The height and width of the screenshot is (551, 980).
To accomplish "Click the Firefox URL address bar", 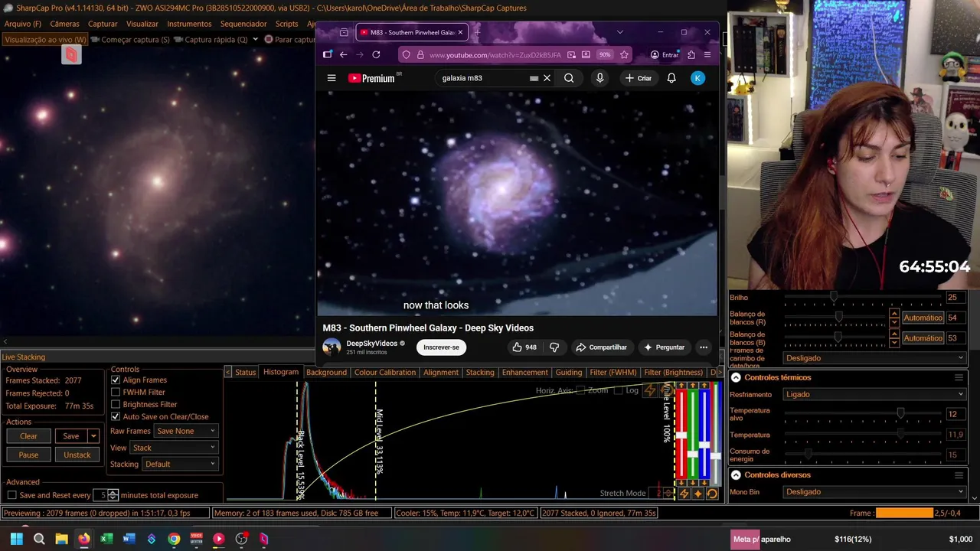I will click(495, 54).
